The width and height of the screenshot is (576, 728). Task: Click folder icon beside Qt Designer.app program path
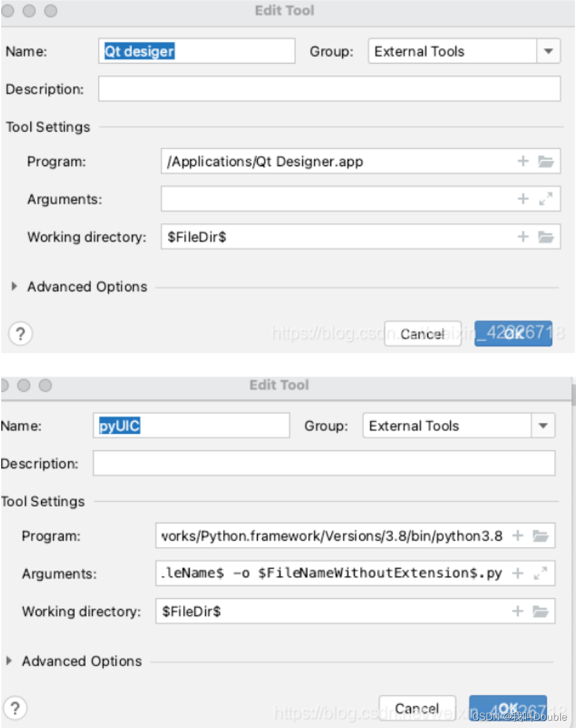pyautogui.click(x=546, y=162)
